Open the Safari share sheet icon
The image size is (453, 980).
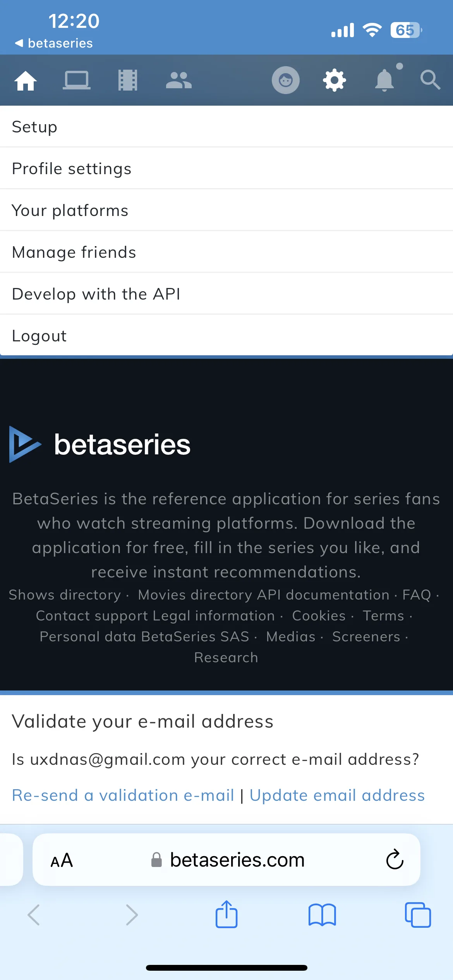(x=226, y=914)
